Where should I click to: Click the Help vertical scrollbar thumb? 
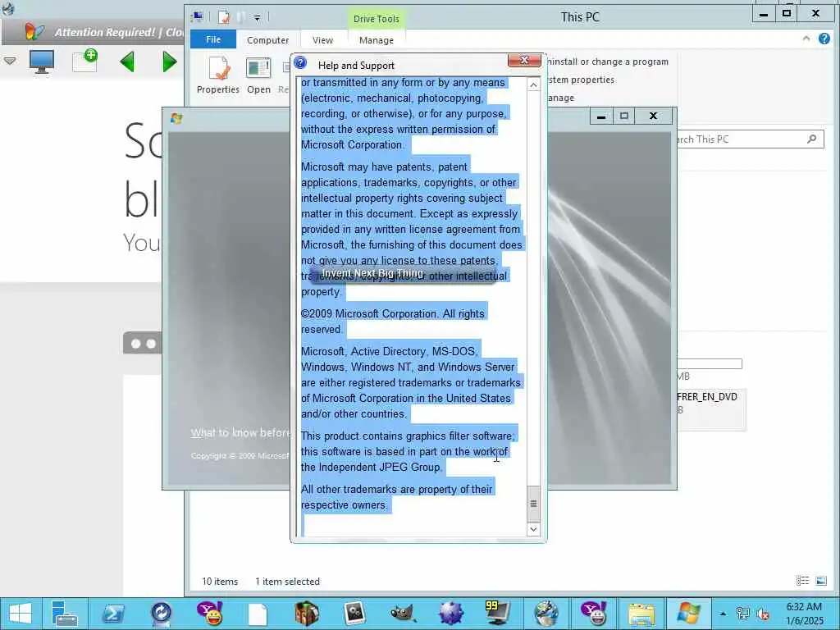coord(533,504)
